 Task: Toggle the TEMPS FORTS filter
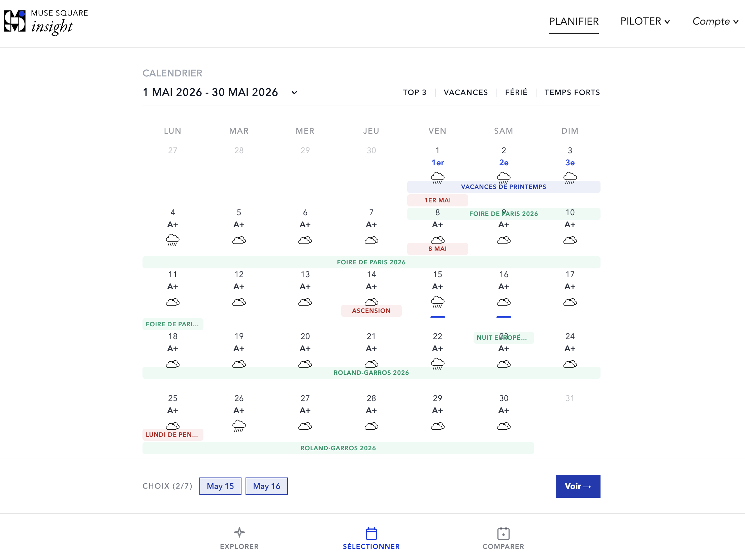[x=572, y=92]
